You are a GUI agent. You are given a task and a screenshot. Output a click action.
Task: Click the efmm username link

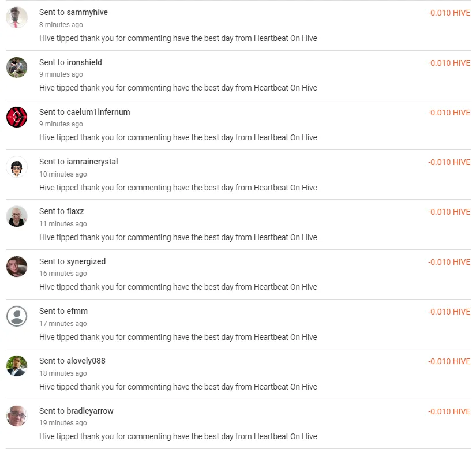pyautogui.click(x=78, y=311)
